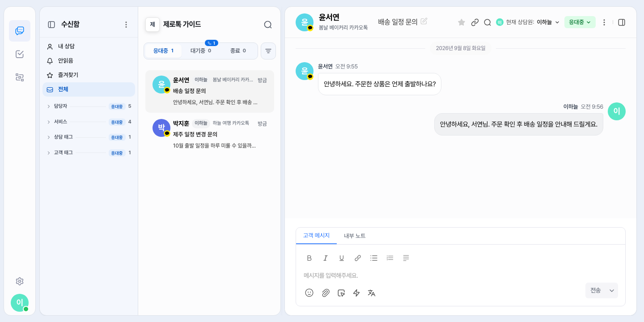Open the conversation list filter button
Screen dimensions: 644x322
tap(268, 51)
